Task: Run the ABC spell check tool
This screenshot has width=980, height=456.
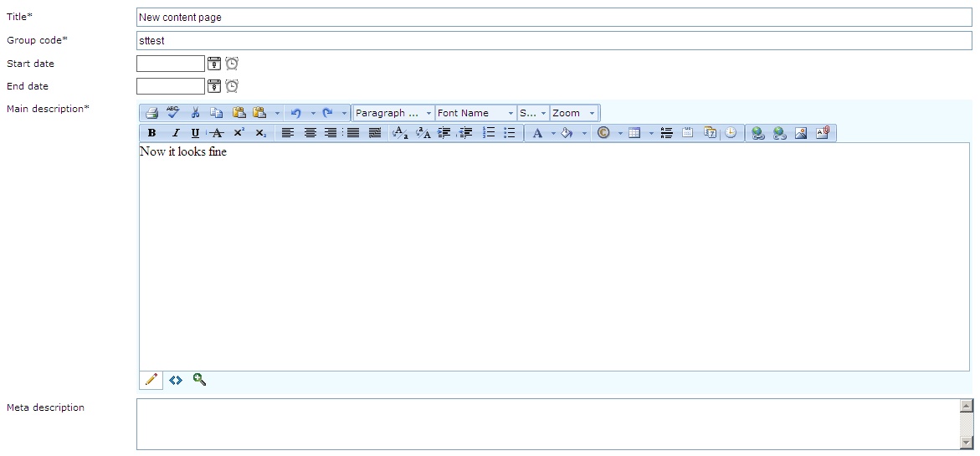Action: [173, 113]
